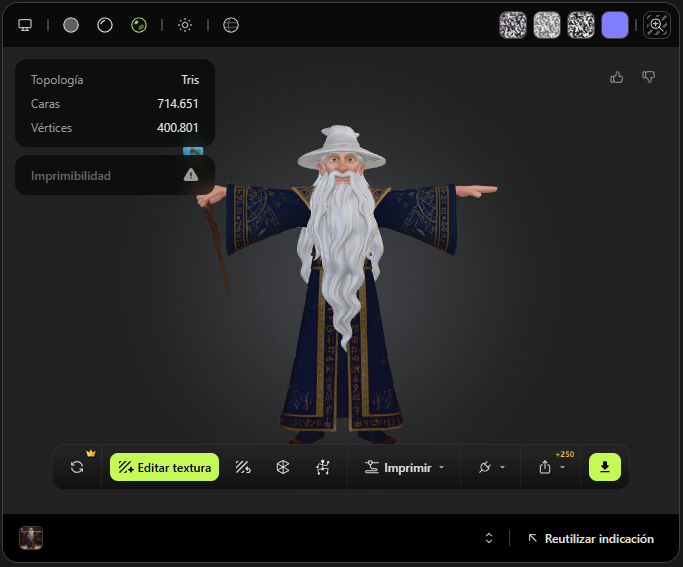This screenshot has width=683, height=567.
Task: Toggle the wireframe globe view
Action: tap(231, 25)
